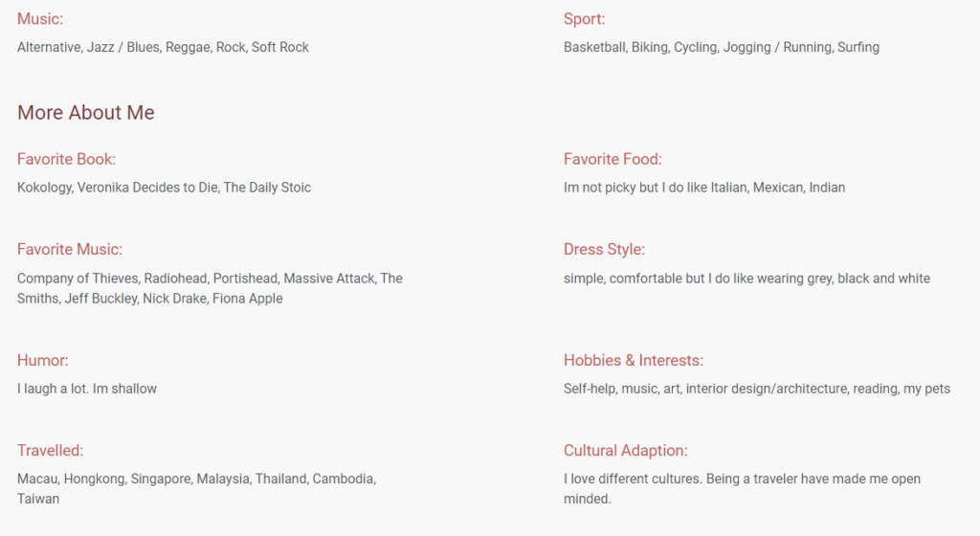Select the More About Me title
The image size is (980, 536).
click(86, 113)
